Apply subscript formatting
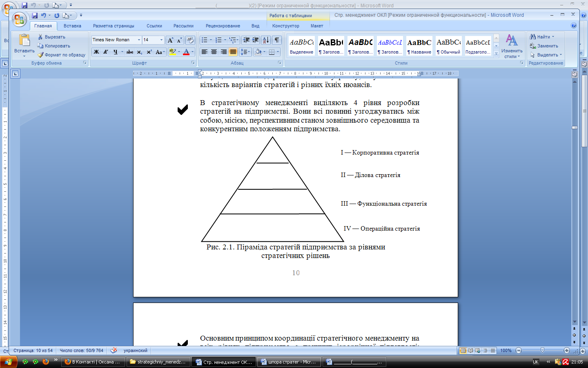 click(140, 52)
